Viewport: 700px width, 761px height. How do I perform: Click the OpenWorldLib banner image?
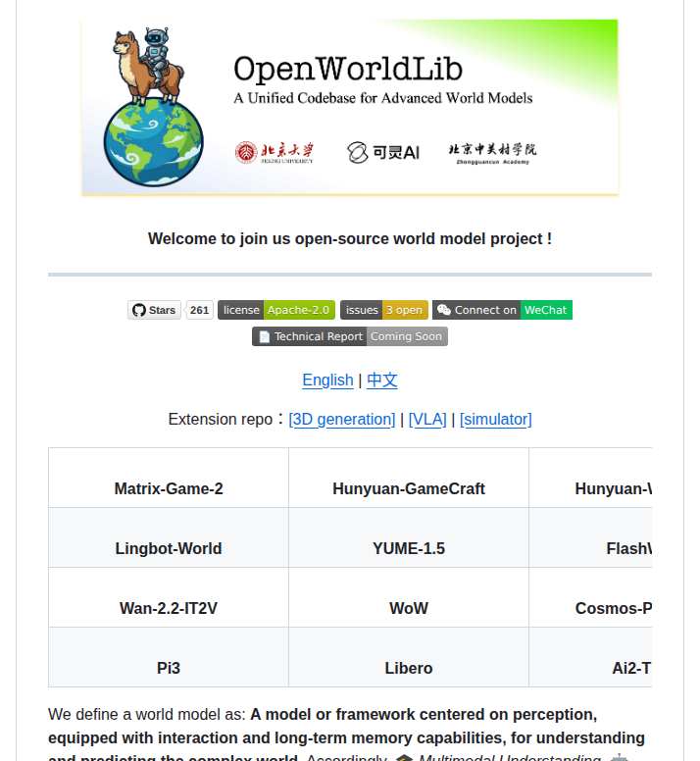[350, 107]
